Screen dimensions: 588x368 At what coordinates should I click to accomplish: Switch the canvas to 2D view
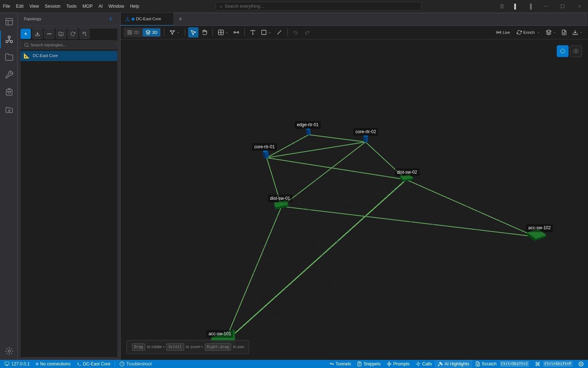[x=133, y=32]
